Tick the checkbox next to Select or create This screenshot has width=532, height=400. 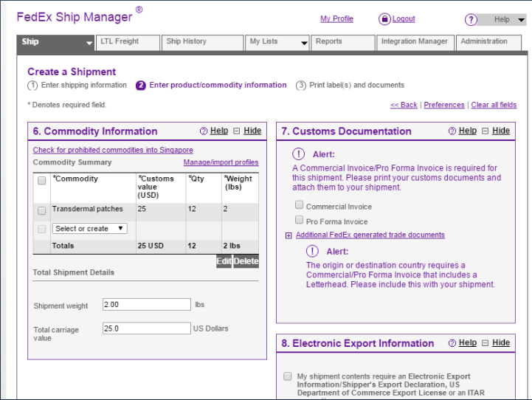(42, 229)
